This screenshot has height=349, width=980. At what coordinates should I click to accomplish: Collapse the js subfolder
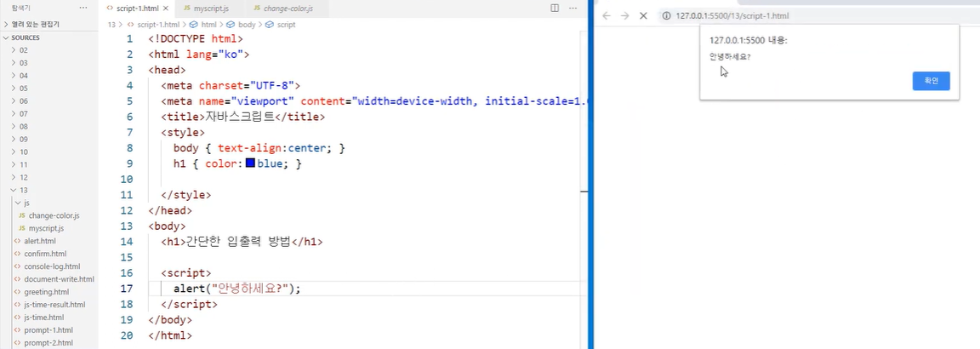tap(48, 203)
